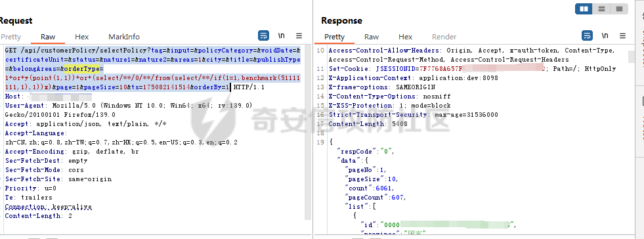644x239 pixels.
Task: Click the "pageSize":10 JSON line
Action: pos(371,179)
